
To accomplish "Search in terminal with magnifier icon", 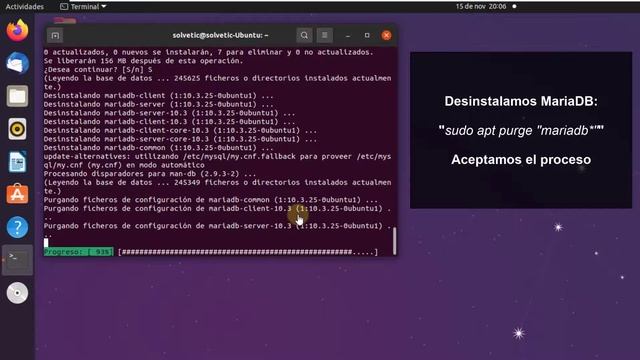I will pyautogui.click(x=304, y=36).
